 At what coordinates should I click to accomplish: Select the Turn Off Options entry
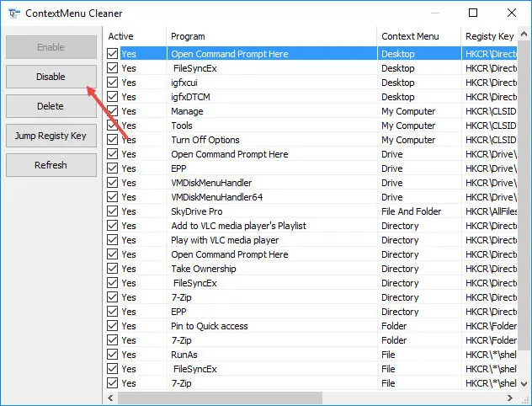(x=205, y=140)
